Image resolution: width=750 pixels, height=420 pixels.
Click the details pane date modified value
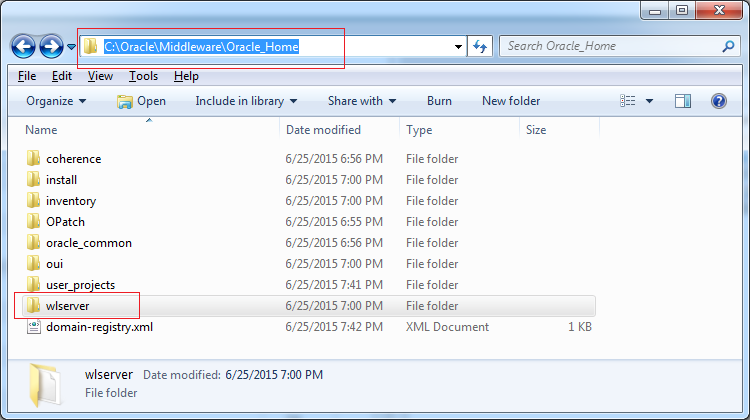pyautogui.click(x=274, y=375)
